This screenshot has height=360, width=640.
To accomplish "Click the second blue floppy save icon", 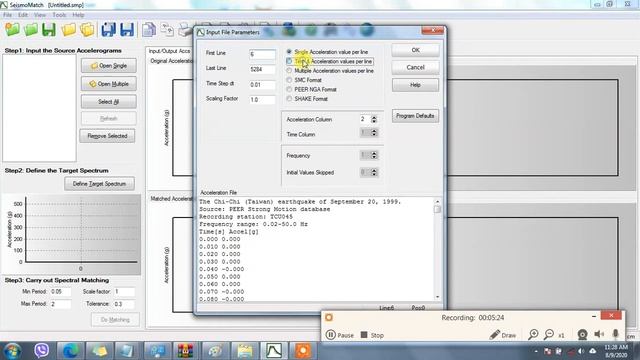I will [x=127, y=30].
